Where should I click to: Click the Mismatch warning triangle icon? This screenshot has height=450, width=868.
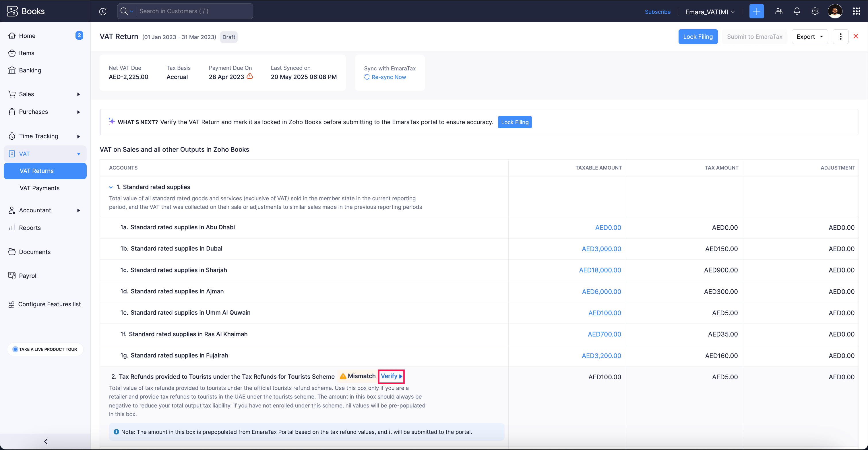(x=343, y=376)
